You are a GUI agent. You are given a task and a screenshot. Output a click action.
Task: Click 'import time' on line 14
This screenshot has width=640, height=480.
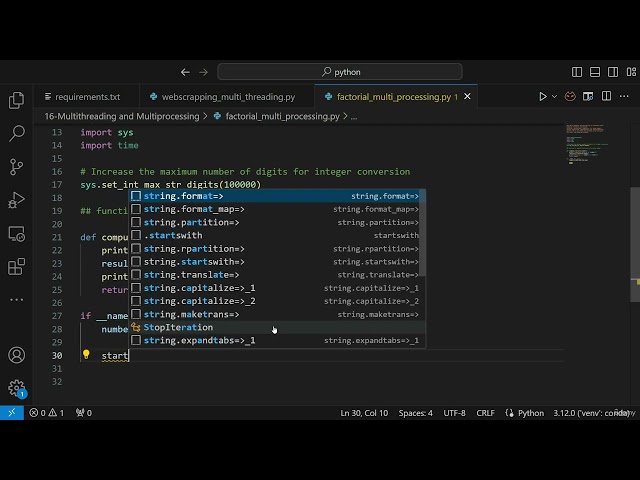tap(109, 145)
